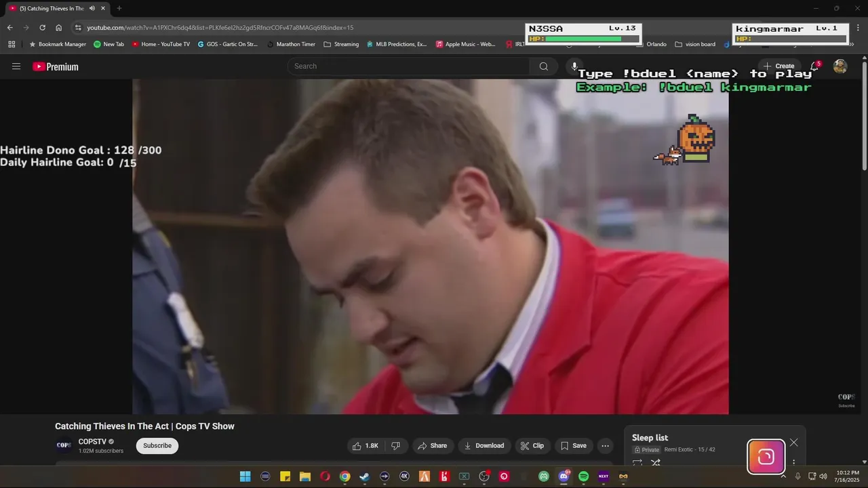Click the YouTube search input field
This screenshot has height=488, width=868.
pyautogui.click(x=409, y=66)
